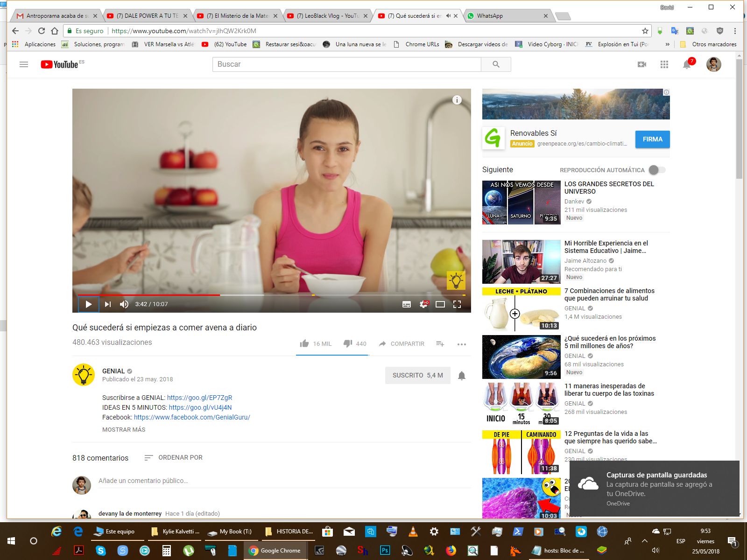
Task: Skip to the next video
Action: pos(108,304)
